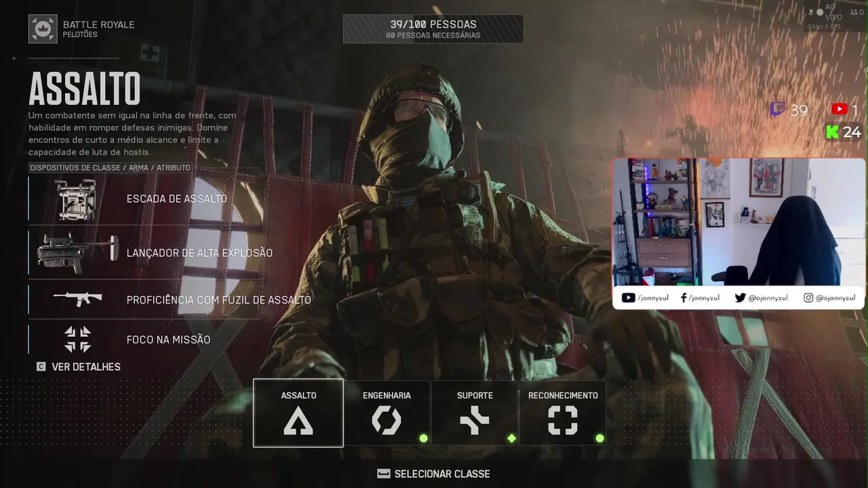Click the webcam overlay feed

tap(739, 222)
